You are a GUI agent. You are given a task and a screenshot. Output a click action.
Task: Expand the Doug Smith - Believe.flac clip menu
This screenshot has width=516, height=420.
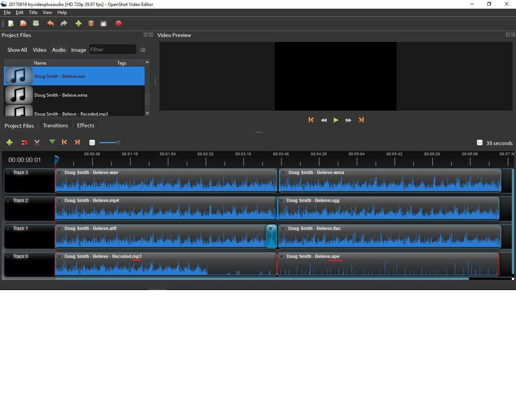pos(283,228)
